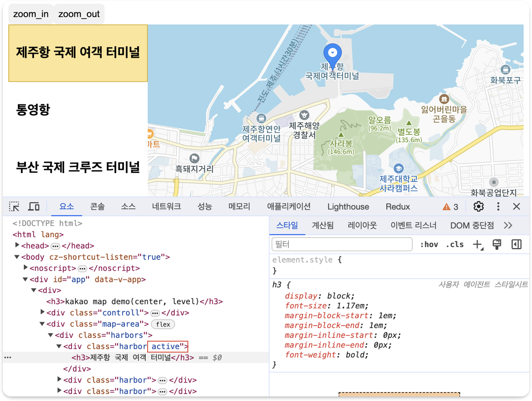Open the 메모리 tab
532x401 pixels.
click(x=239, y=206)
